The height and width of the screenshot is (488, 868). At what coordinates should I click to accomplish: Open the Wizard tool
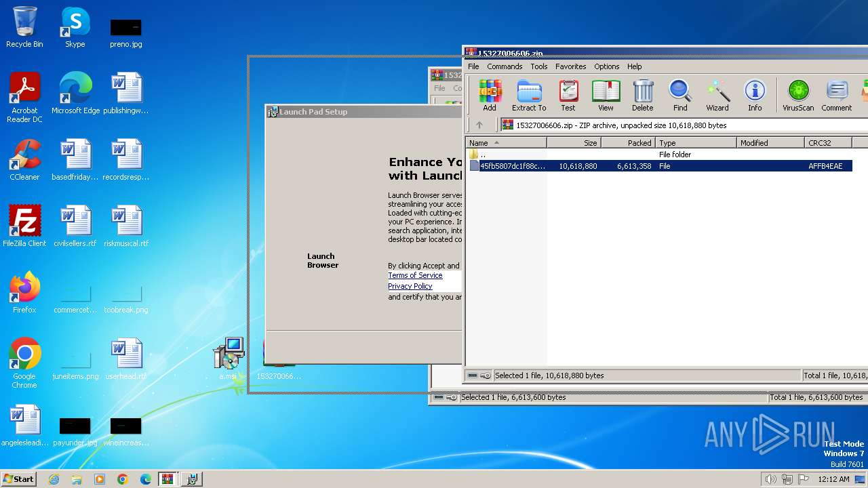717,96
